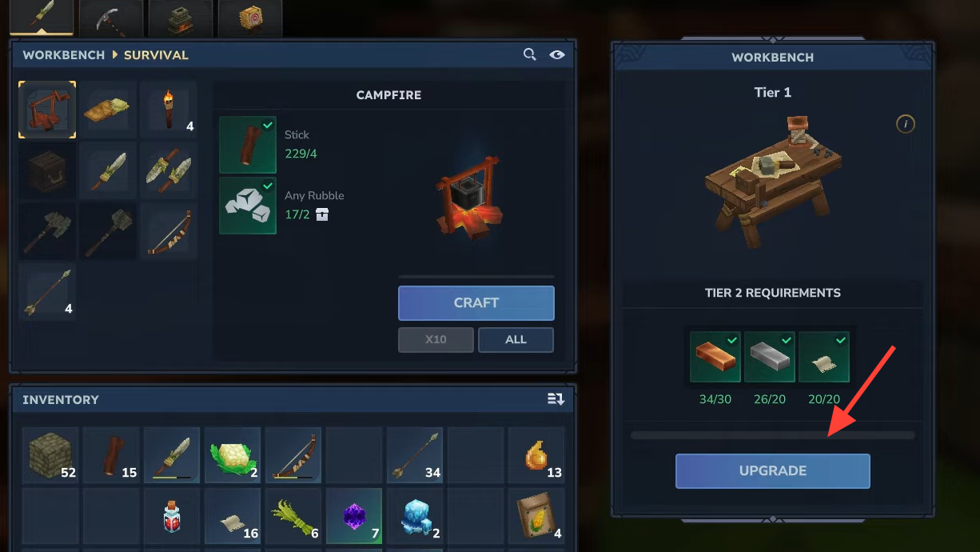Screen dimensions: 980x552
Task: Choose the Bedroll recipe
Action: coord(109,110)
